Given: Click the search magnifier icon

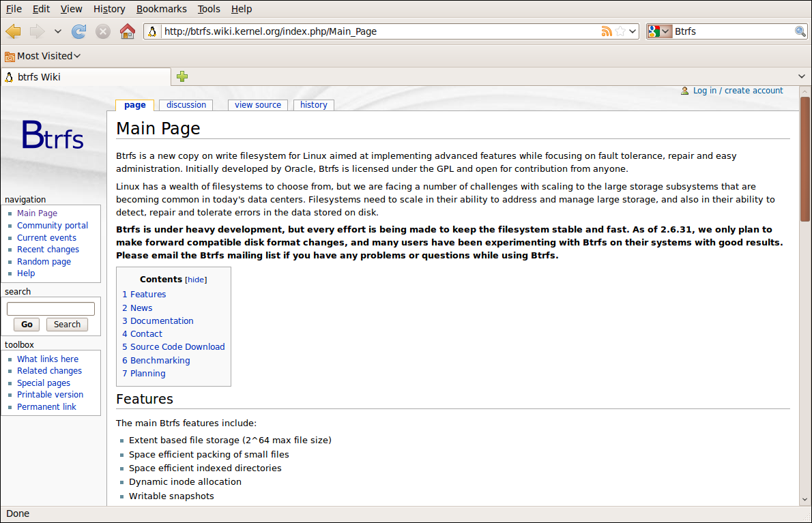Looking at the screenshot, I should pos(800,31).
